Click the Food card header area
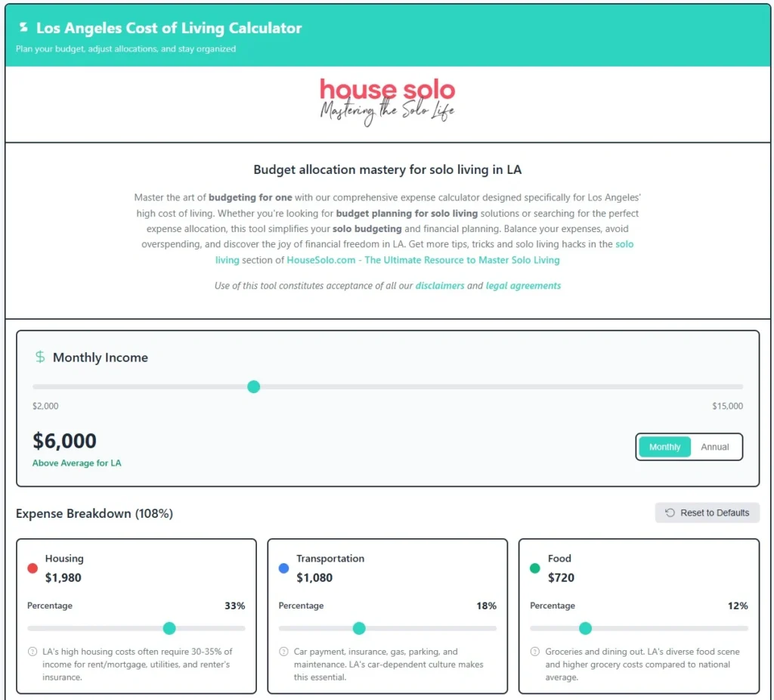Screen dimensions: 774x700 pyautogui.click(x=559, y=559)
